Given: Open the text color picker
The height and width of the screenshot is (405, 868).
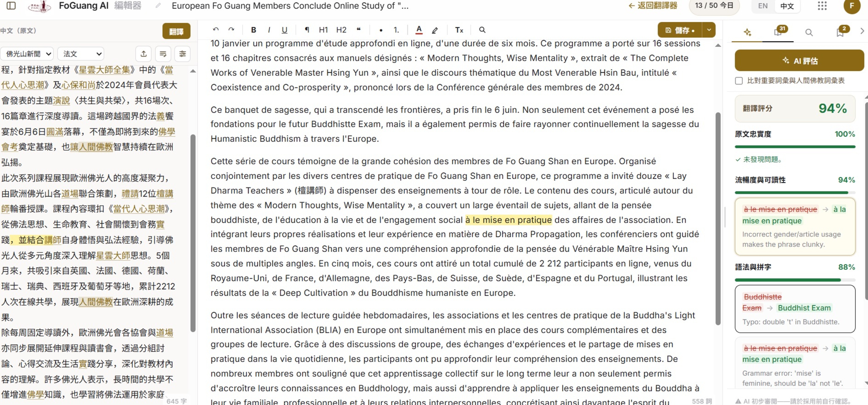Looking at the screenshot, I should pos(419,30).
